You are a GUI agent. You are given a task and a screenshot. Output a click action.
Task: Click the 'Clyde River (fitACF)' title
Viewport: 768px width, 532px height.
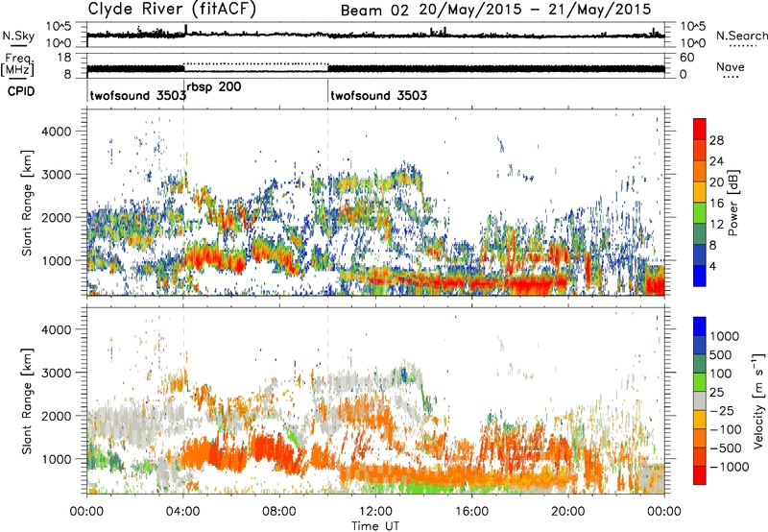[x=172, y=9]
